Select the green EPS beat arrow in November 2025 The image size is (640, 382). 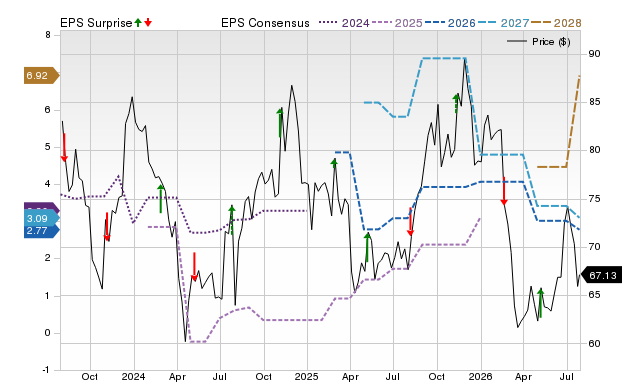[x=456, y=103]
